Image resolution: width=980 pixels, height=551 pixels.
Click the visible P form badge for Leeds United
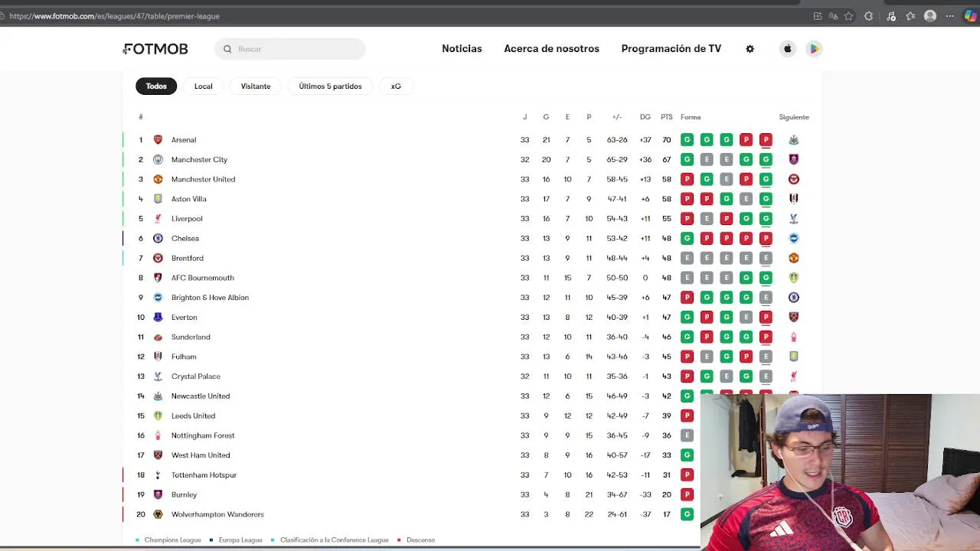pos(687,416)
